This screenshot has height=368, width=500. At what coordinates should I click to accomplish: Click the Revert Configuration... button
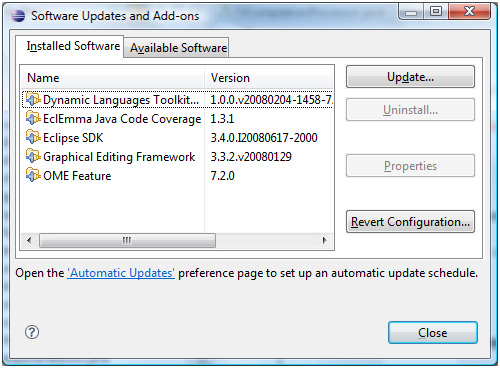(410, 222)
